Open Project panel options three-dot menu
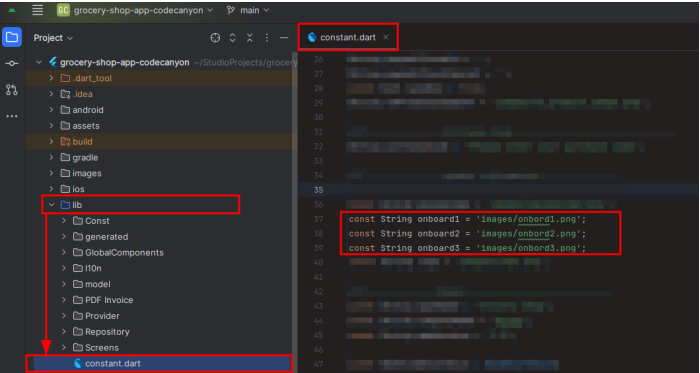 pos(267,38)
